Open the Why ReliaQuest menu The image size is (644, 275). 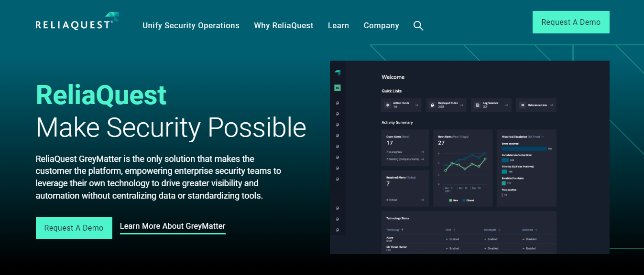[284, 26]
